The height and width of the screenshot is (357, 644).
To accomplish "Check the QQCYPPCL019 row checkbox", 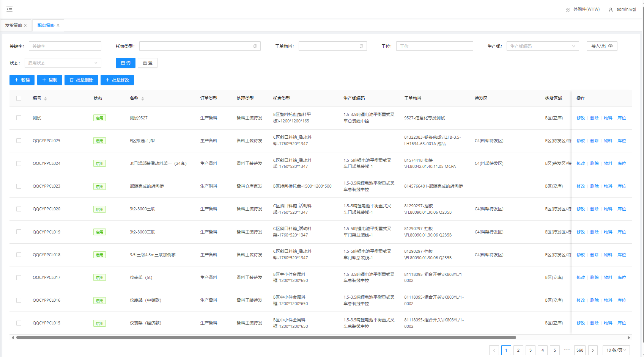I will point(19,232).
